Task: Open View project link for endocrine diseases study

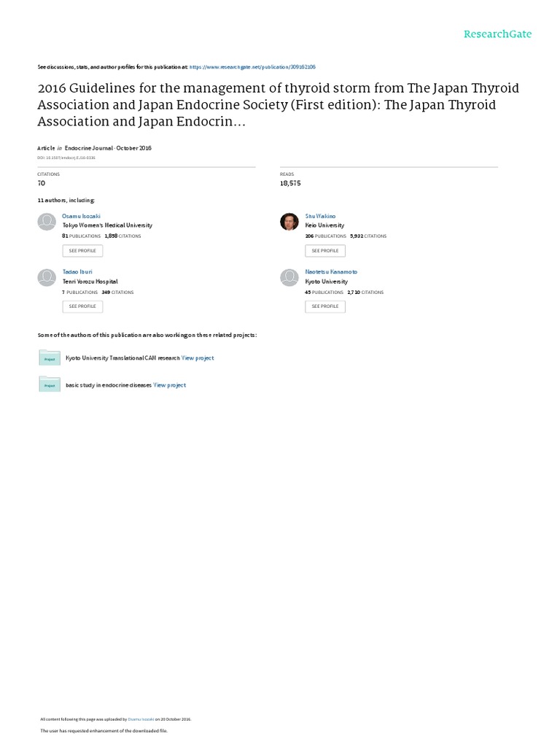Action: coord(169,385)
